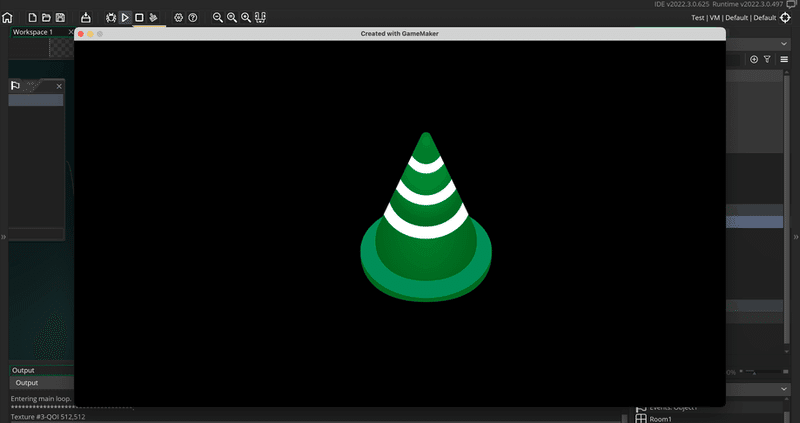This screenshot has width=800, height=423.
Task: Close the Workspace 1 tab
Action: click(x=70, y=32)
